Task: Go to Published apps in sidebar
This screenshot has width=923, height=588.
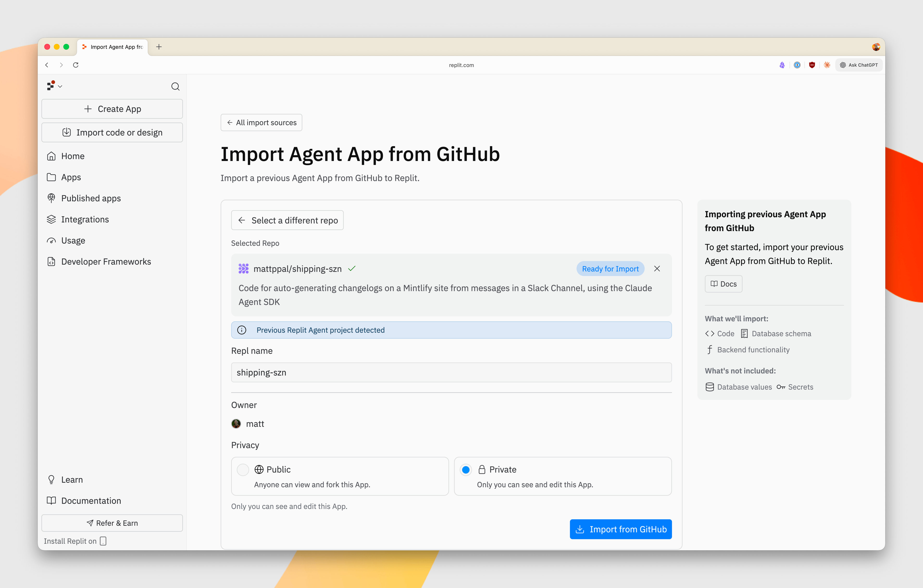Action: (91, 198)
